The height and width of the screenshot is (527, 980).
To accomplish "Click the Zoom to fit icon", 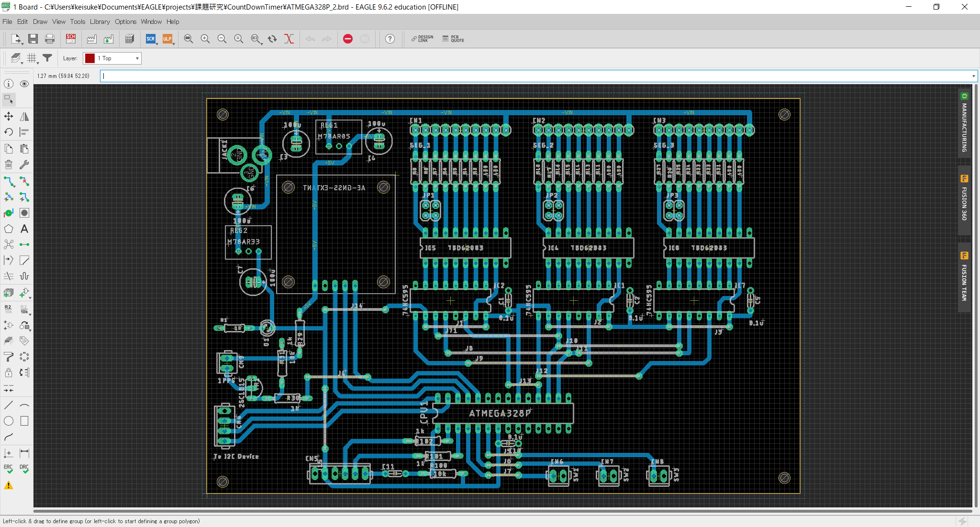I will [x=189, y=39].
